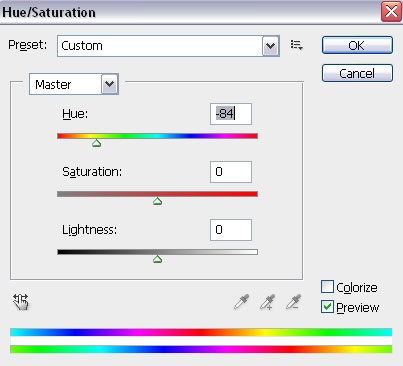Focus the Saturation value field
Image resolution: width=403 pixels, height=366 pixels.
pyautogui.click(x=231, y=172)
